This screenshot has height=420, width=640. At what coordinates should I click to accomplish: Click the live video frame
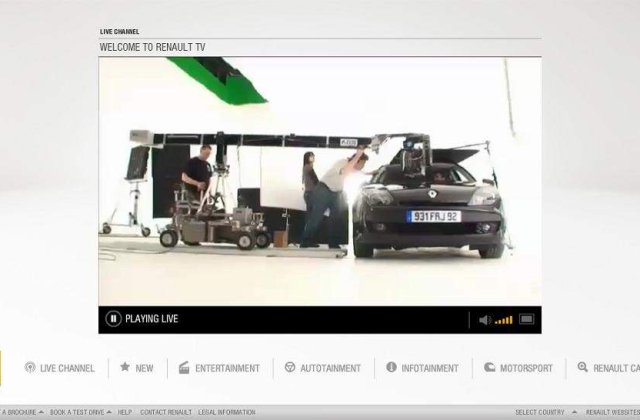[x=320, y=181]
